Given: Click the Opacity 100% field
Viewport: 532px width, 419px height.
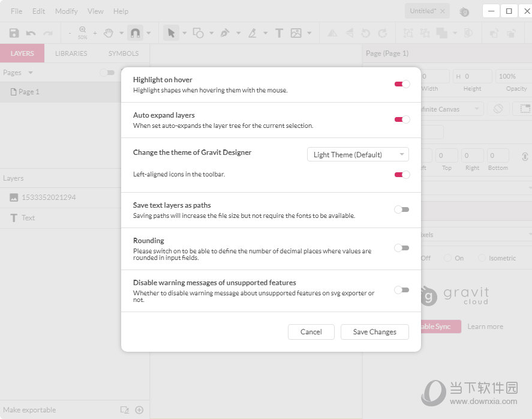Looking at the screenshot, I should [513, 76].
